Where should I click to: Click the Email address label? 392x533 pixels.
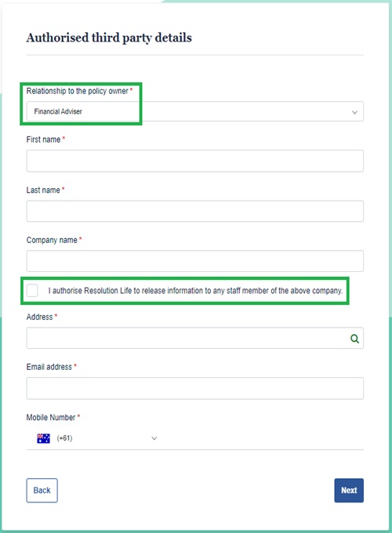pos(49,367)
